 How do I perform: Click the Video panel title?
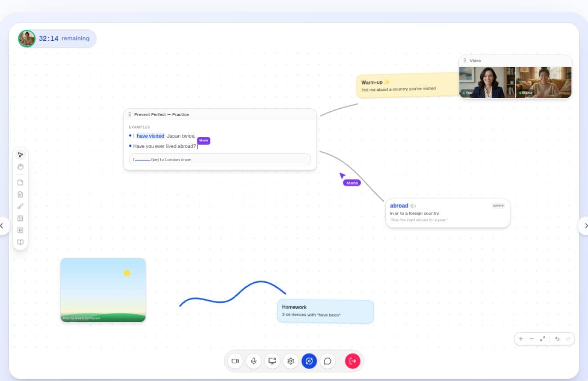475,61
